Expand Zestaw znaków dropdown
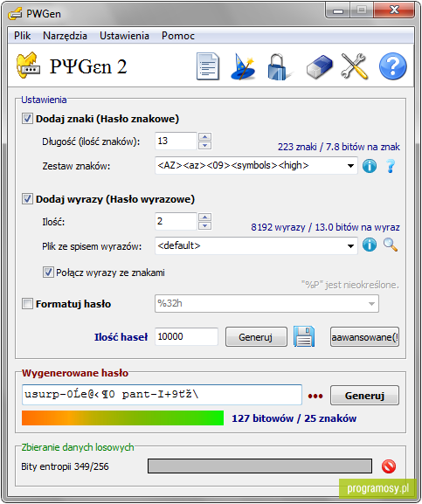This screenshot has height=504, width=422. [x=350, y=166]
